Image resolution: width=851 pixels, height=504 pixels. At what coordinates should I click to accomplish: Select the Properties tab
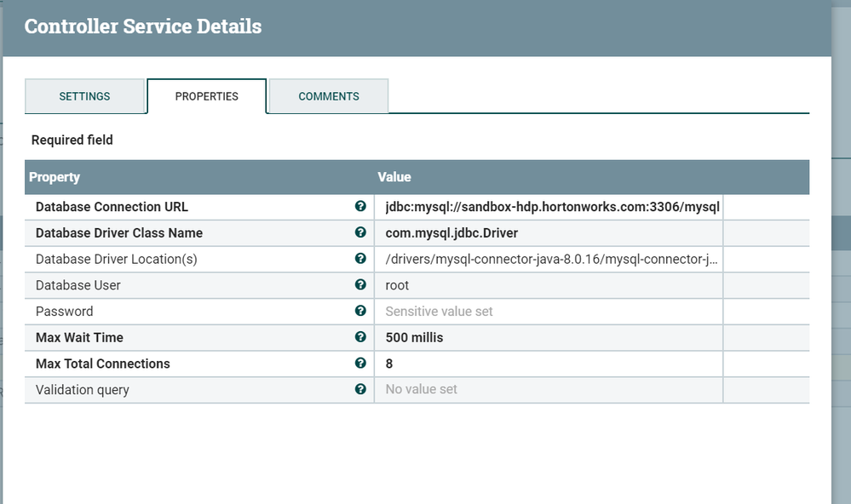tap(207, 96)
